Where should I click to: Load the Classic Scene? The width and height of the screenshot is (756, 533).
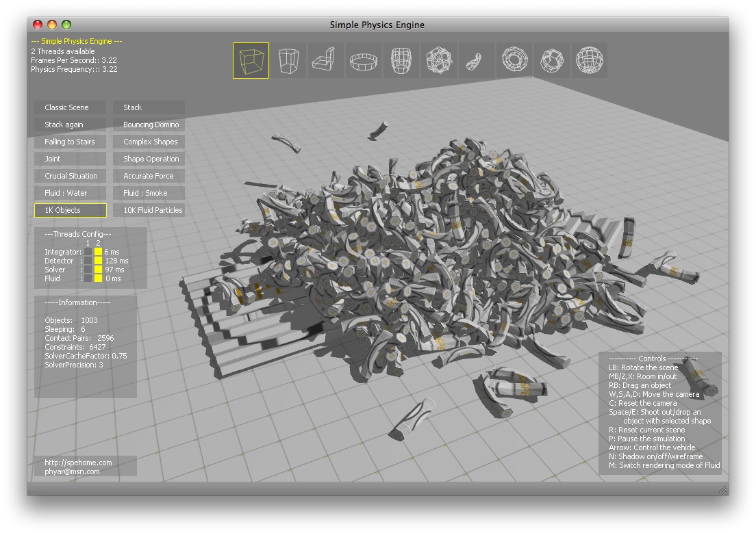[69, 107]
